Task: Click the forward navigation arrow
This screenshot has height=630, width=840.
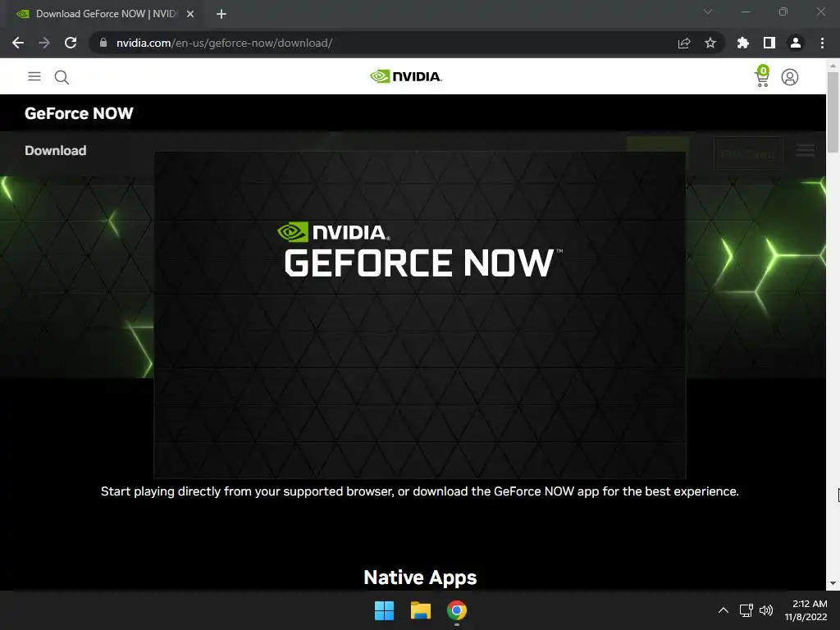Action: [44, 43]
